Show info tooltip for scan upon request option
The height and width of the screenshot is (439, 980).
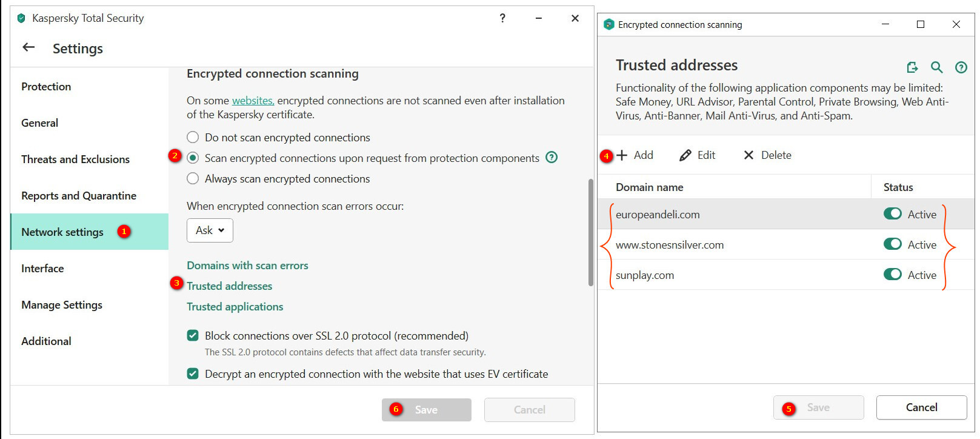click(552, 158)
